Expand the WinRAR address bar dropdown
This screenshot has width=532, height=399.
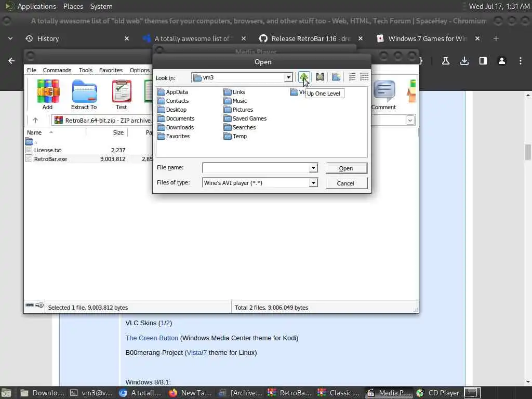410,120
